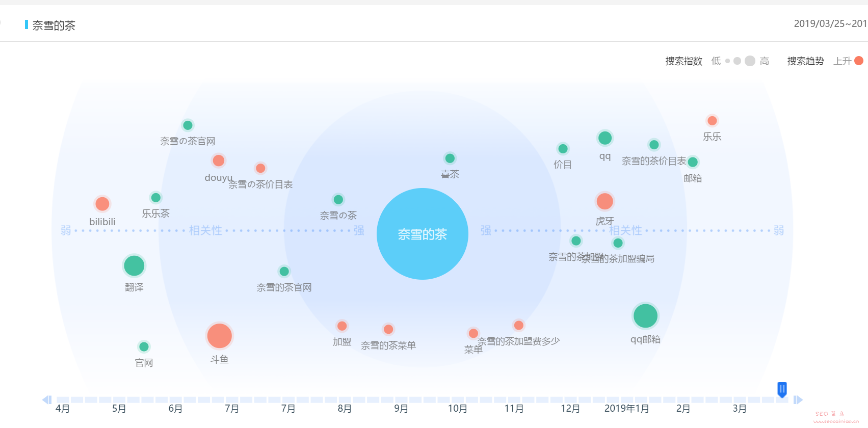Click the blue timeline pause handle
This screenshot has width=868, height=428.
[x=782, y=390]
